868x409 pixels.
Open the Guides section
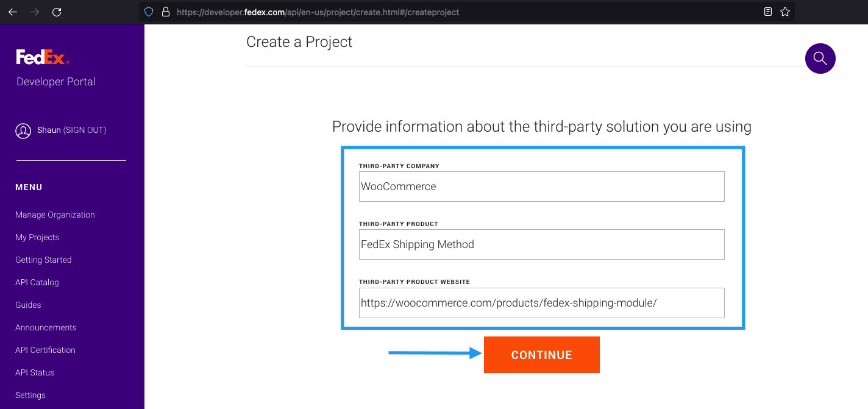click(27, 305)
